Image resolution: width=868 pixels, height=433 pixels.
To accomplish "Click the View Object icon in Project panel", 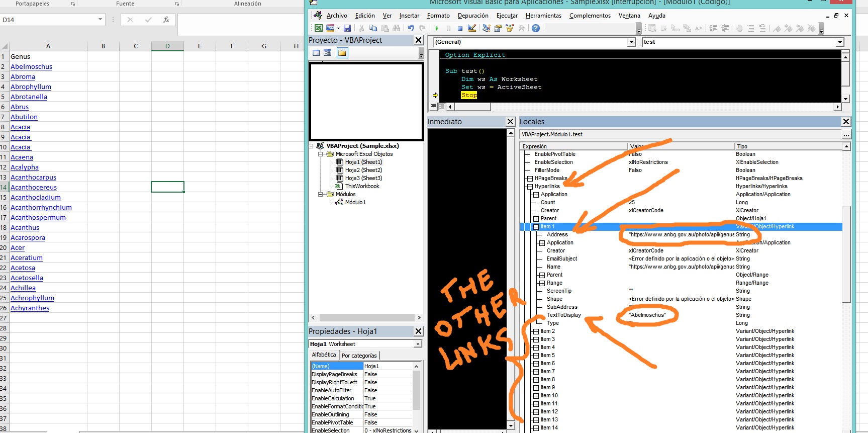I will [328, 53].
